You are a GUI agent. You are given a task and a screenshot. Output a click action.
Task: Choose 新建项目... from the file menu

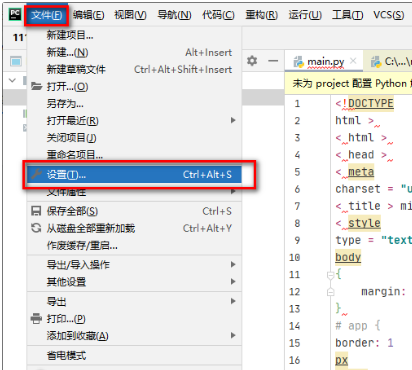[134, 35]
